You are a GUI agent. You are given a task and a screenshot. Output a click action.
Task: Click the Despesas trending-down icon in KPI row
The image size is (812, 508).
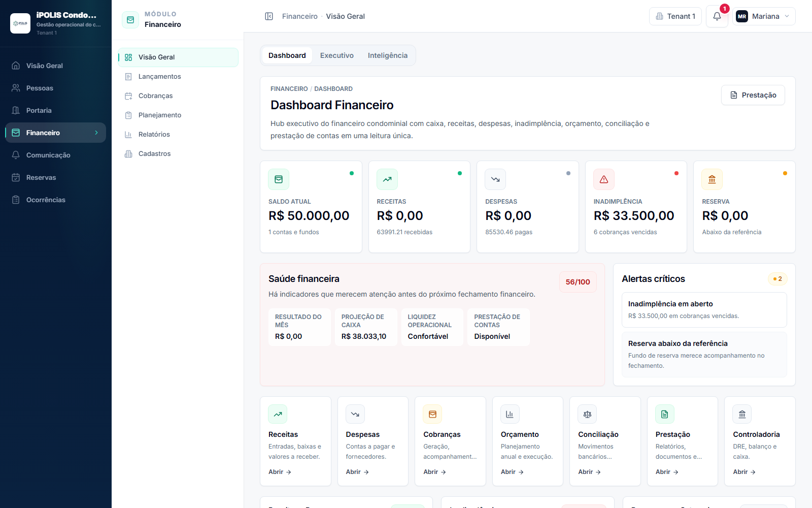[x=495, y=179]
